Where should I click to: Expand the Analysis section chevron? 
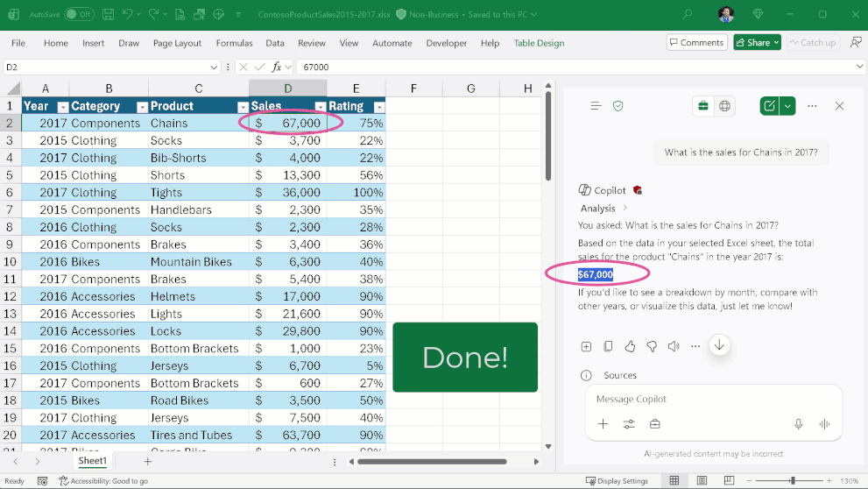point(625,209)
